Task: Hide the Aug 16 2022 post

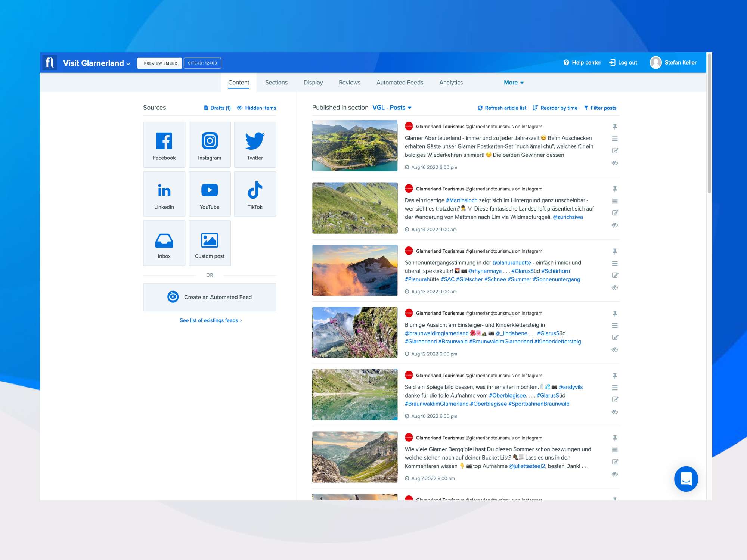Action: 615,163
